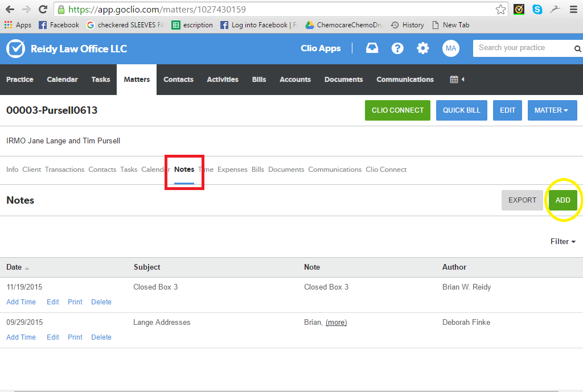Image resolution: width=583 pixels, height=392 pixels.
Task: Click the Search your practice field
Action: click(523, 48)
